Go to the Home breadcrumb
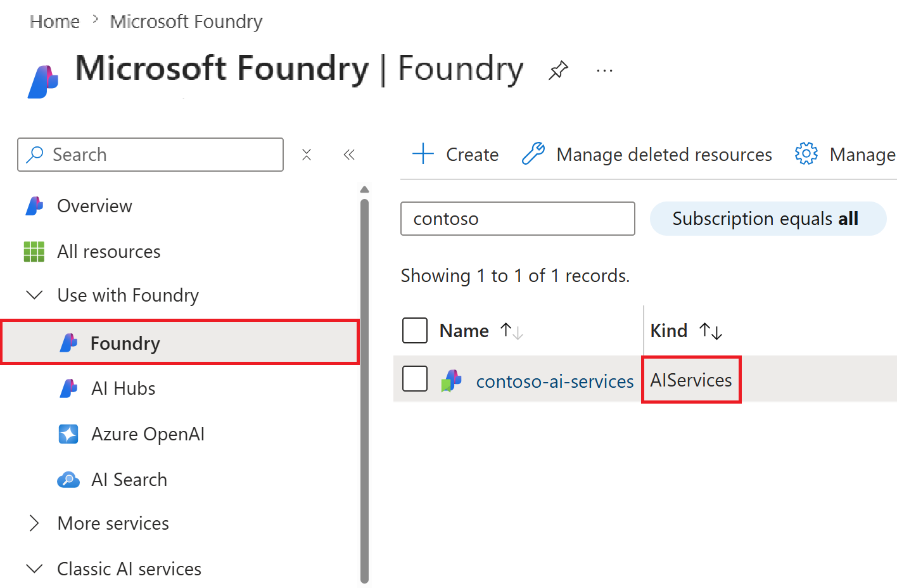 click(x=54, y=22)
